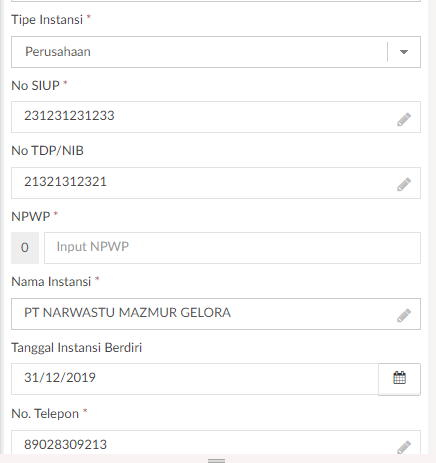Image resolution: width=436 pixels, height=463 pixels.
Task: Click the NPWP prefix 0 box
Action: coord(25,248)
